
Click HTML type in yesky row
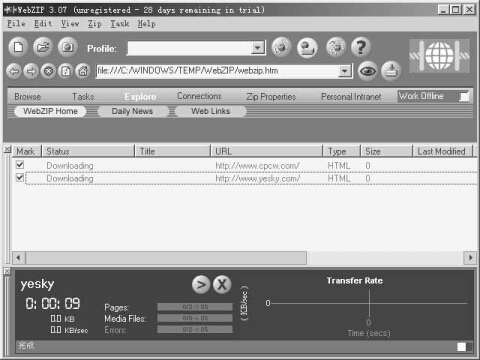339,179
